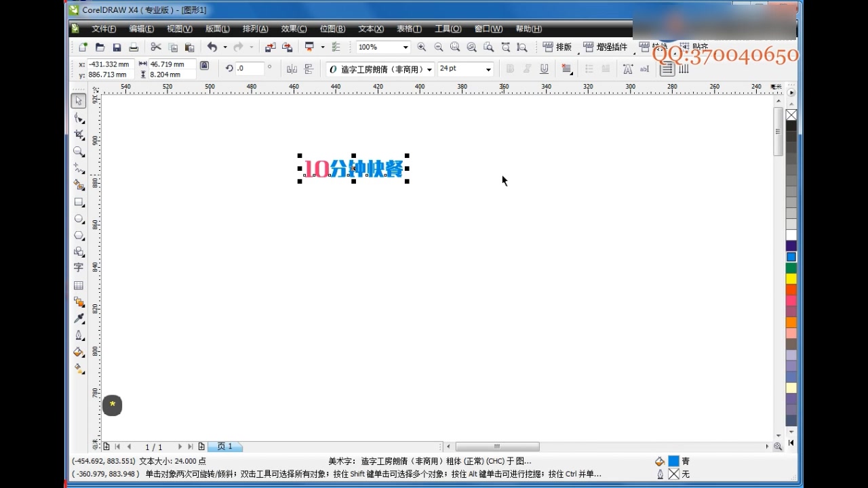Toggle bold text formatting
The width and height of the screenshot is (868, 488).
[x=510, y=69]
